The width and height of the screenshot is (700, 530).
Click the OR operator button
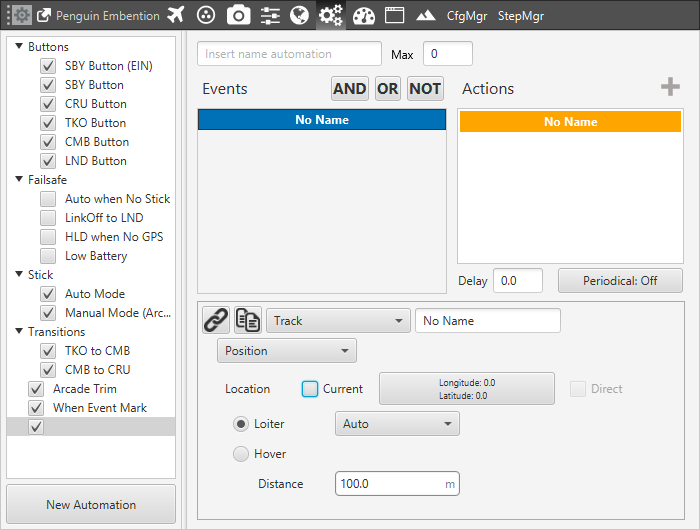pyautogui.click(x=388, y=88)
